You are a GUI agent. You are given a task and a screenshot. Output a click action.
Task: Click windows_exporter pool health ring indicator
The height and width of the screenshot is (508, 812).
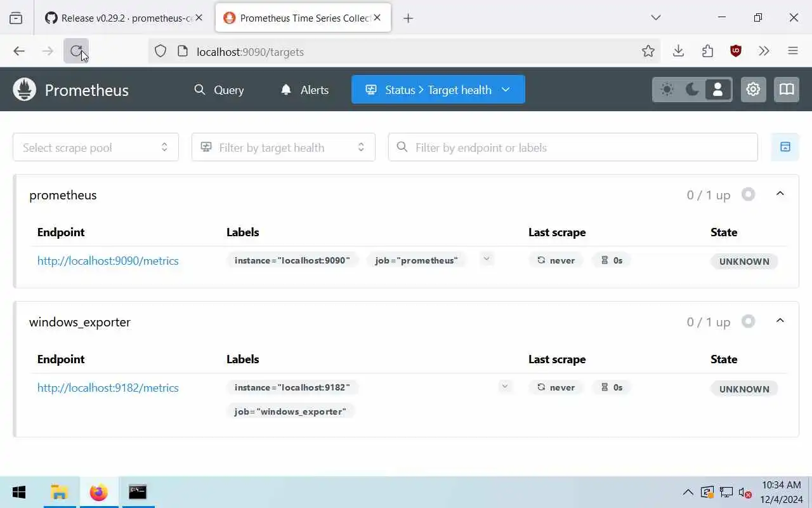coord(749,321)
